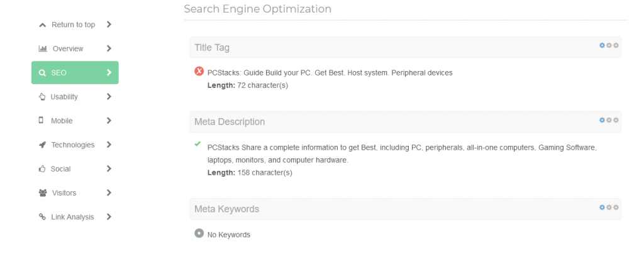The width and height of the screenshot is (644, 254).
Task: Click the Visitors people icon
Action: 43,193
